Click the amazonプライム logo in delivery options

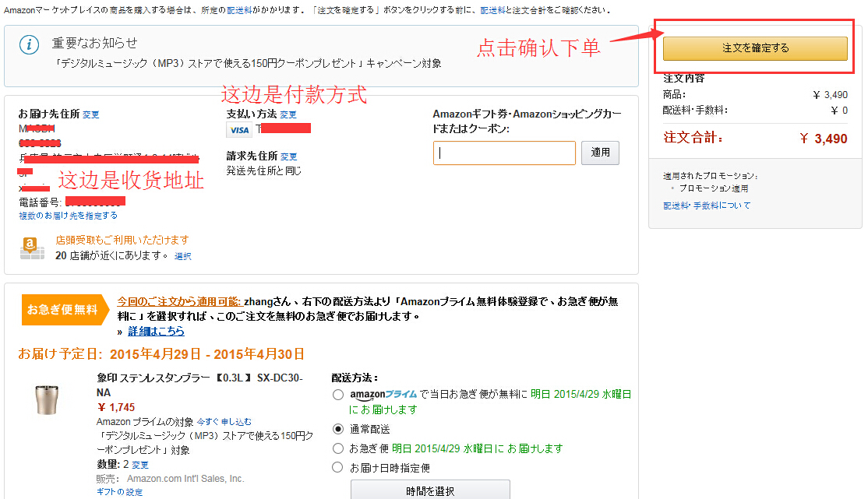383,395
